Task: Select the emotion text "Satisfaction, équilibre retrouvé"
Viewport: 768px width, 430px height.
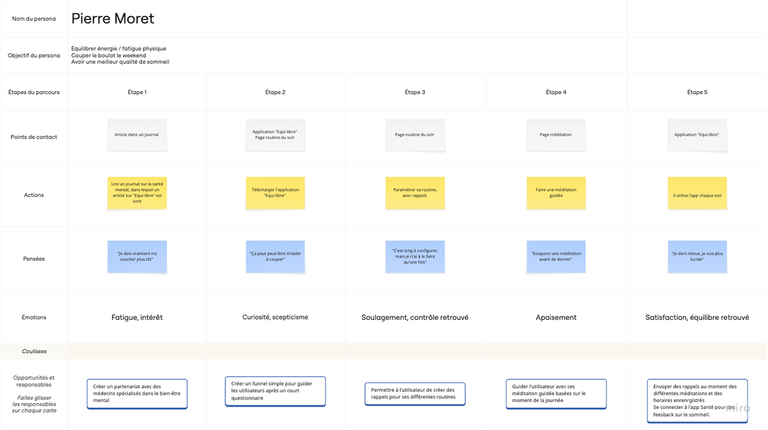Action: (x=697, y=317)
